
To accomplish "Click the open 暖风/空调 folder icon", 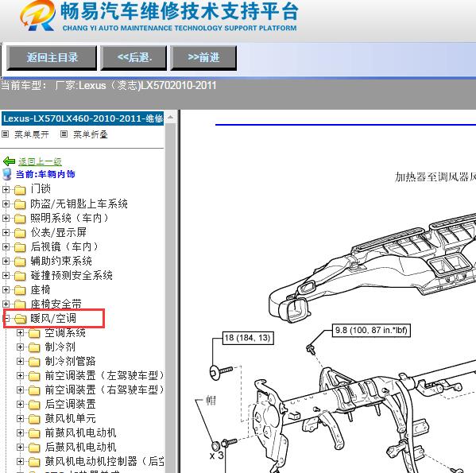I will pyautogui.click(x=20, y=319).
